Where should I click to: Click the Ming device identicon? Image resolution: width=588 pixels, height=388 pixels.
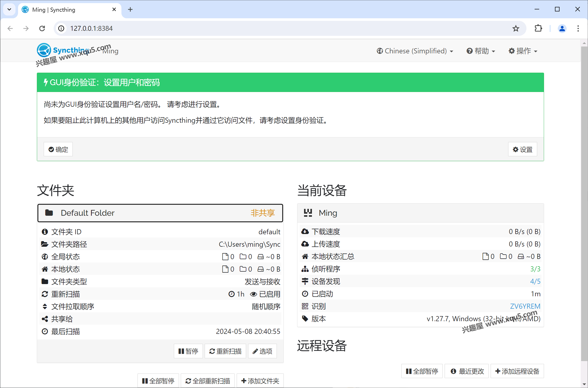pos(308,213)
